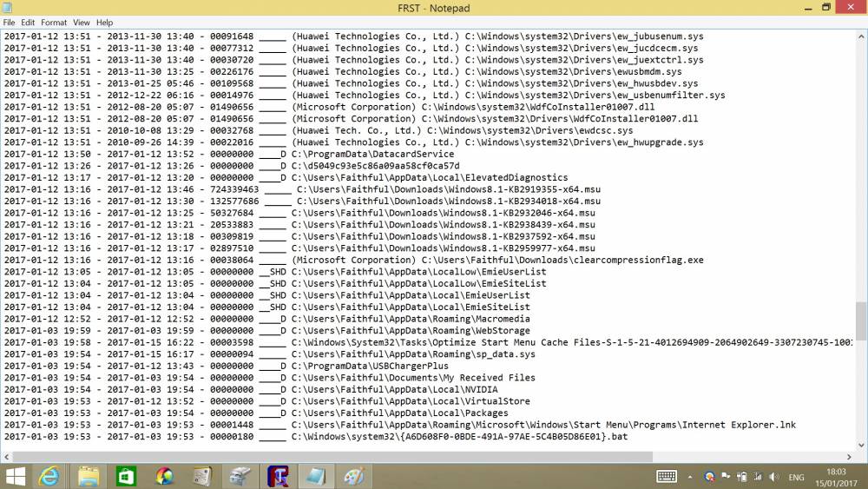Click the Windows8.1-KB2919355-x64.msu line
This screenshot has height=489, width=868.
pos(302,189)
